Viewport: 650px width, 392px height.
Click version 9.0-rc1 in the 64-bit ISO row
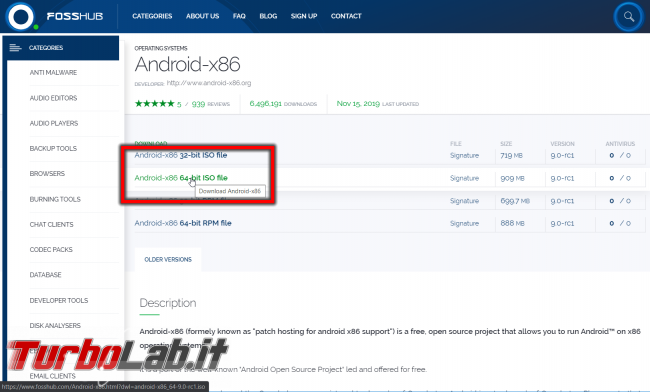coord(562,178)
